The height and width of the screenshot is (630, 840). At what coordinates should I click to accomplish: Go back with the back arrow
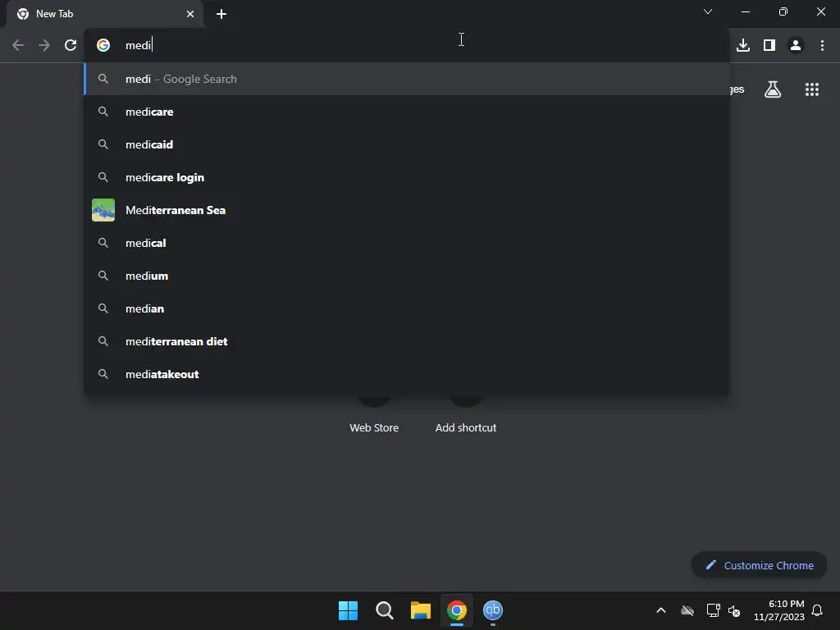point(18,45)
